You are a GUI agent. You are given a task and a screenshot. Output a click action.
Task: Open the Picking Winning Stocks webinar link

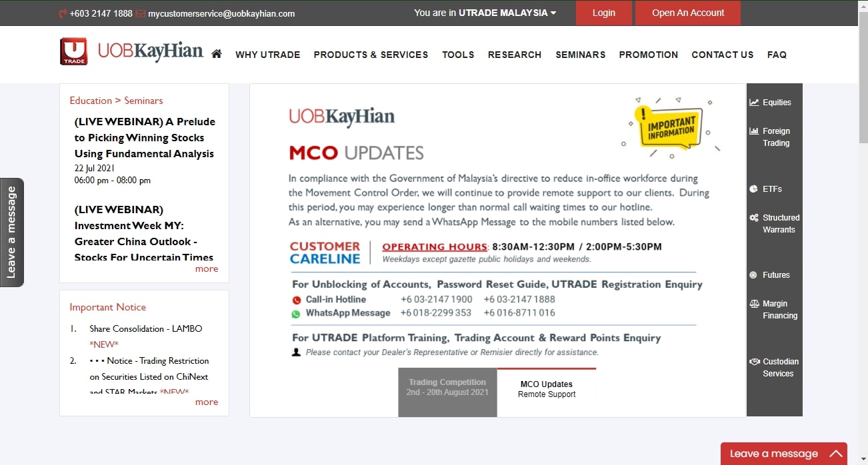(x=145, y=138)
